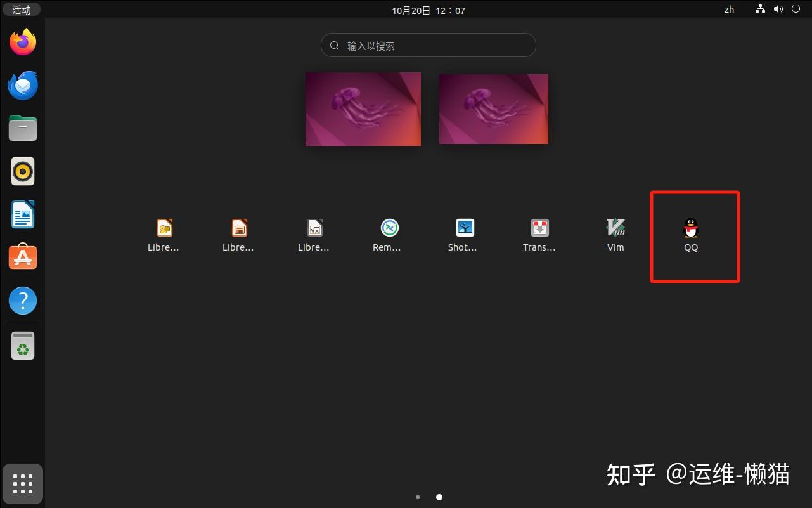The width and height of the screenshot is (812, 508).
Task: Open the Files manager from the dock
Action: (x=23, y=128)
